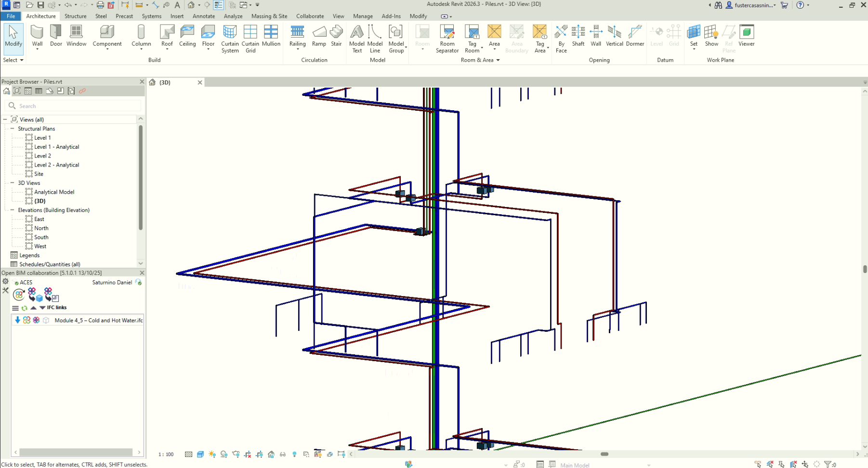Collapse the Structural Plans node

pos(12,129)
